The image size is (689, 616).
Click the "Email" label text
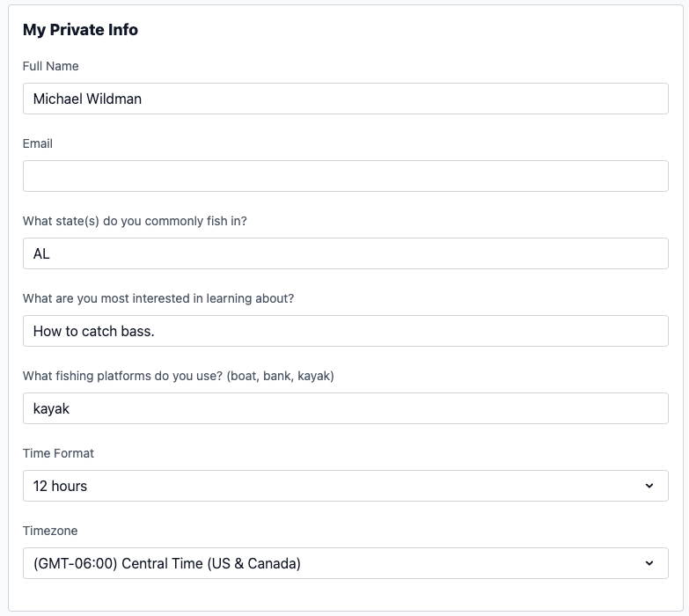click(38, 143)
